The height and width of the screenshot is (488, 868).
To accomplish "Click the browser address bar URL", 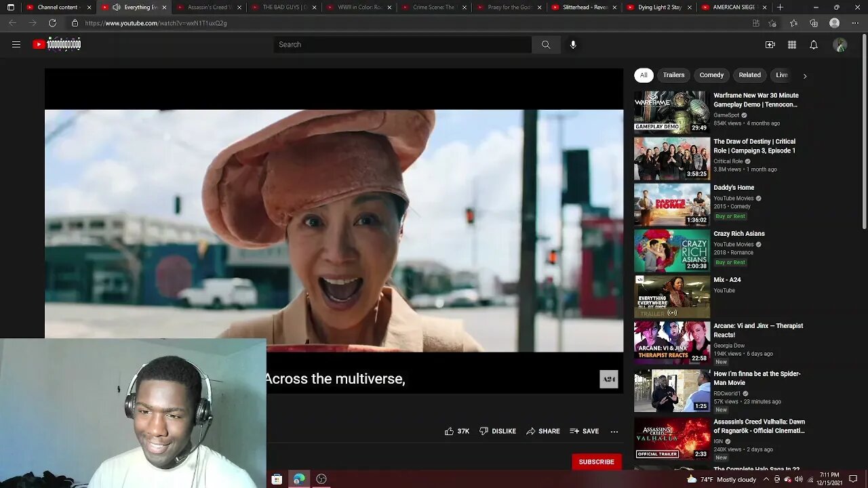I will point(156,23).
